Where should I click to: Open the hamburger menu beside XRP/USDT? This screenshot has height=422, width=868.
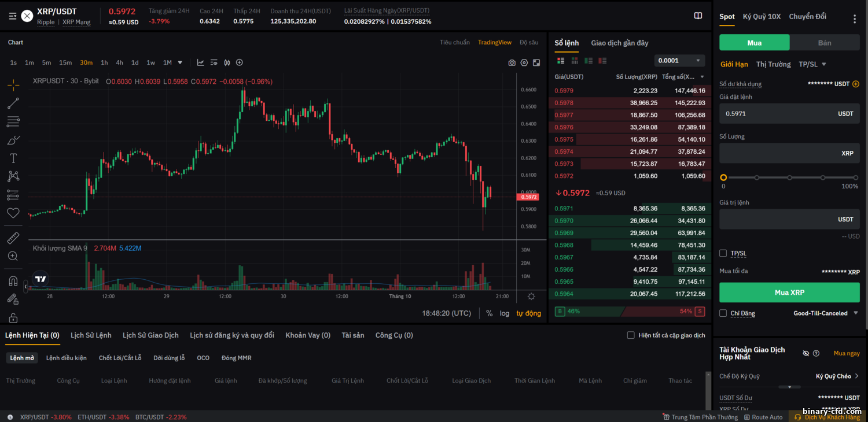point(13,16)
